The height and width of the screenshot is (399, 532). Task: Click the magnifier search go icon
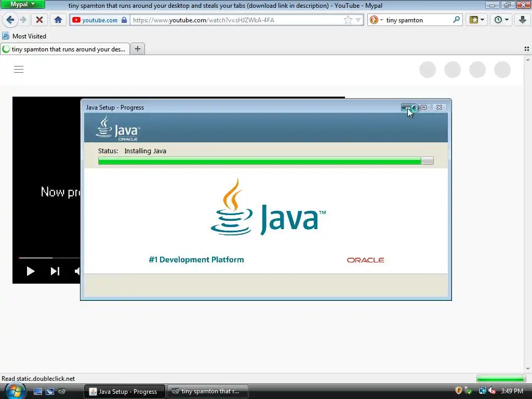(456, 20)
